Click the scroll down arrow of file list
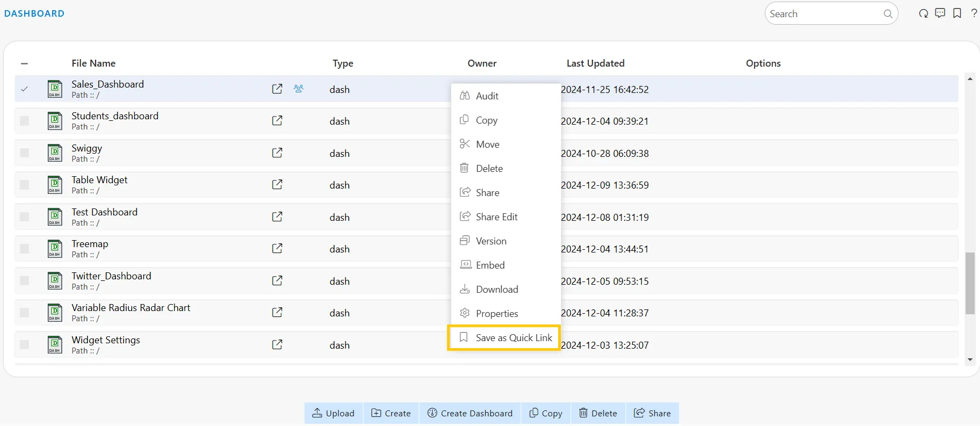Image resolution: width=980 pixels, height=426 pixels. 970,359
